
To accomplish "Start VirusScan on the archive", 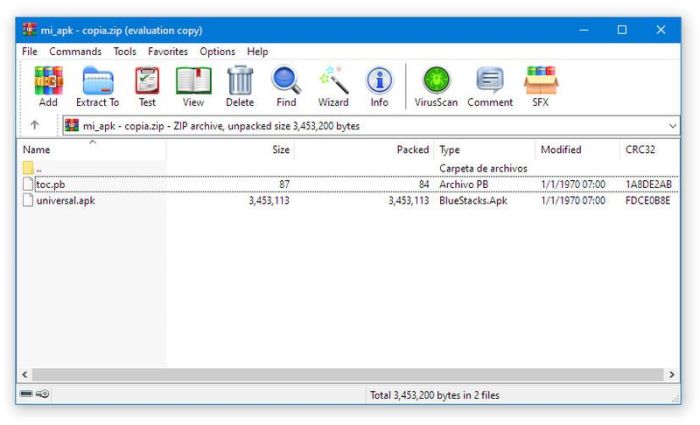I will point(436,86).
